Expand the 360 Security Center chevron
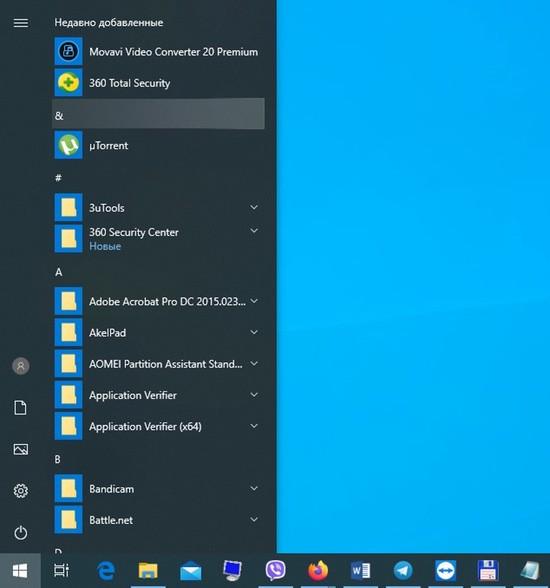 click(254, 231)
